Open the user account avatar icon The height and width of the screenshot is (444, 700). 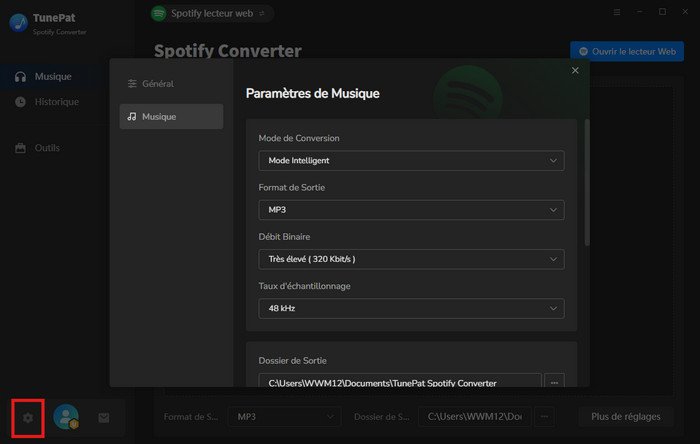coord(66,417)
